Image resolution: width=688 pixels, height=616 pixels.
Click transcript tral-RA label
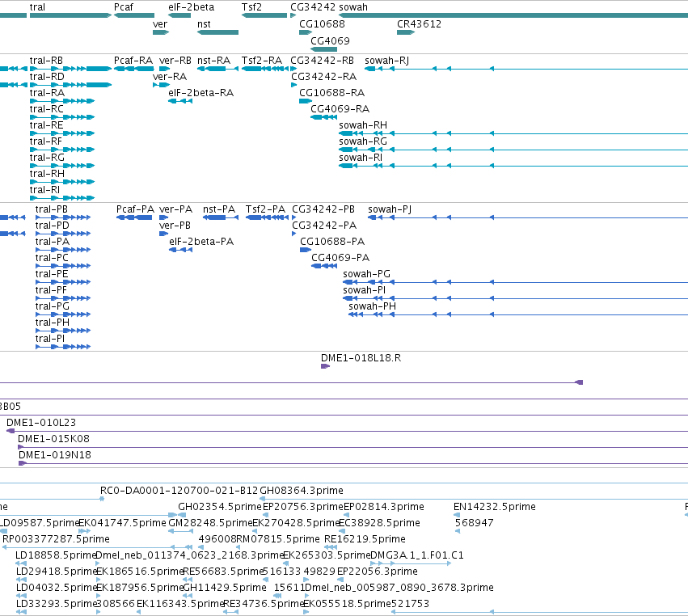point(47,93)
